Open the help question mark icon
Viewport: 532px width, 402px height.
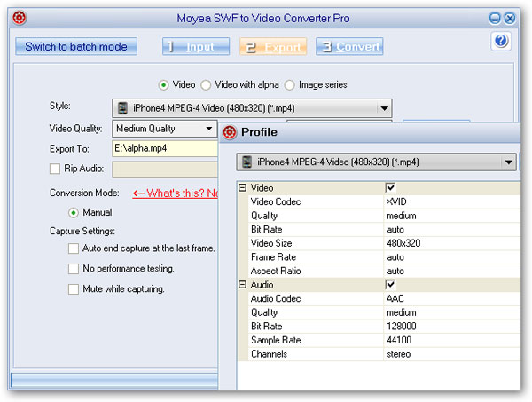pyautogui.click(x=501, y=41)
